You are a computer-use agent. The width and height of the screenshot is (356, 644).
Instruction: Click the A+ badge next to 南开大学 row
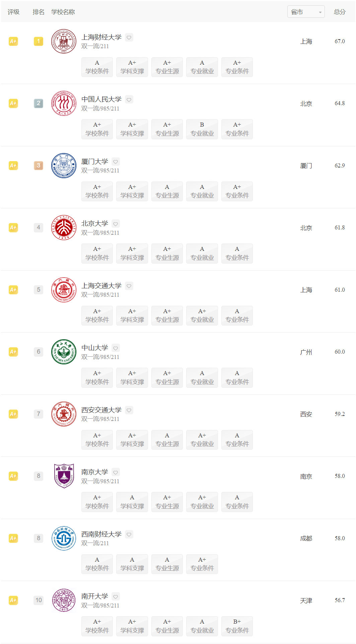pos(13,600)
